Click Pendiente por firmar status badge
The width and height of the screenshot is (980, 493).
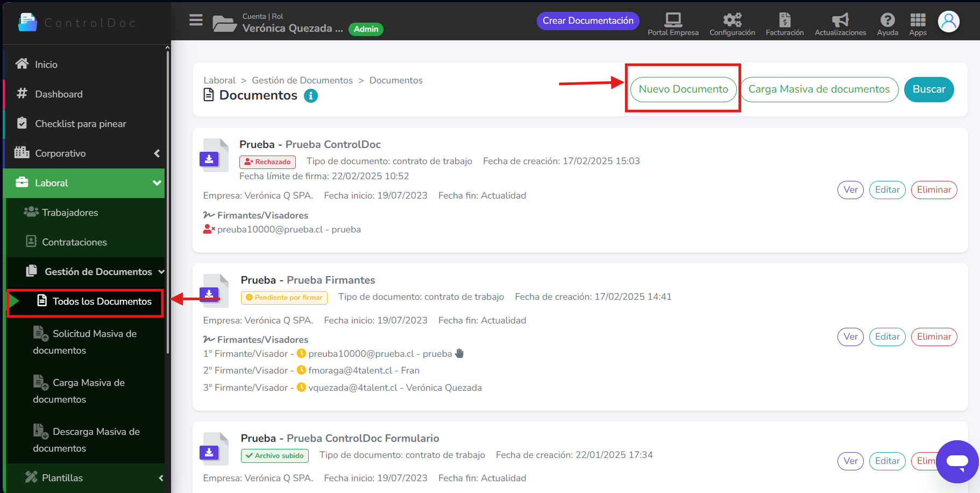tap(284, 297)
